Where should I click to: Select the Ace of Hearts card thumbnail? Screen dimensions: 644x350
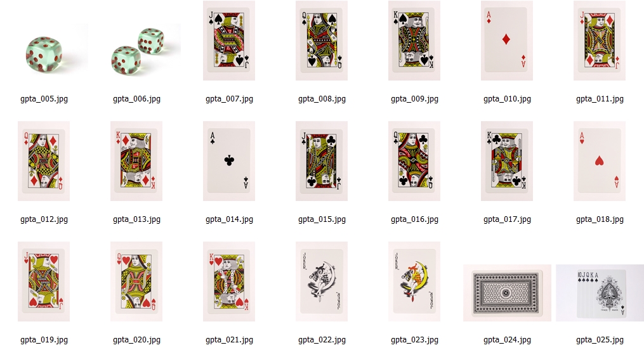[599, 161]
